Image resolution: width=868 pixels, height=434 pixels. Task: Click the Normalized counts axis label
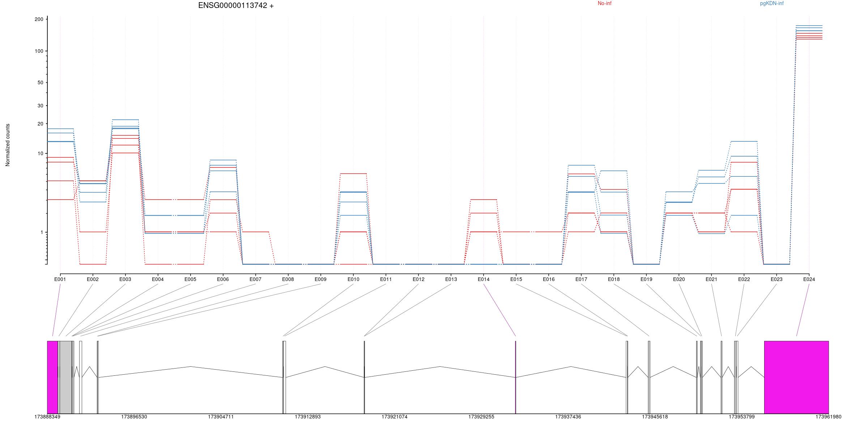[x=8, y=145]
